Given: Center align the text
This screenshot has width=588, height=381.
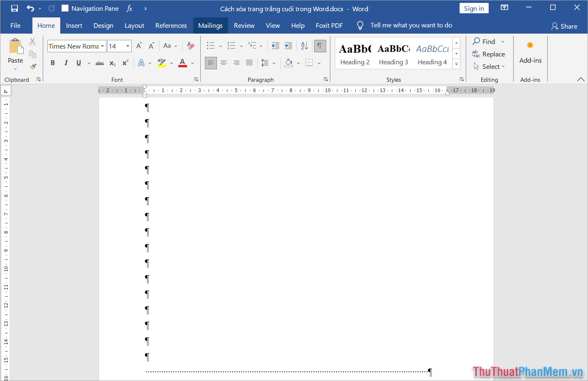Looking at the screenshot, I should (x=224, y=63).
